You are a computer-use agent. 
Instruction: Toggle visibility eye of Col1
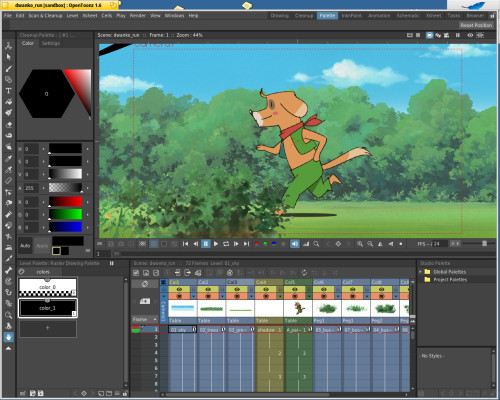click(x=179, y=289)
